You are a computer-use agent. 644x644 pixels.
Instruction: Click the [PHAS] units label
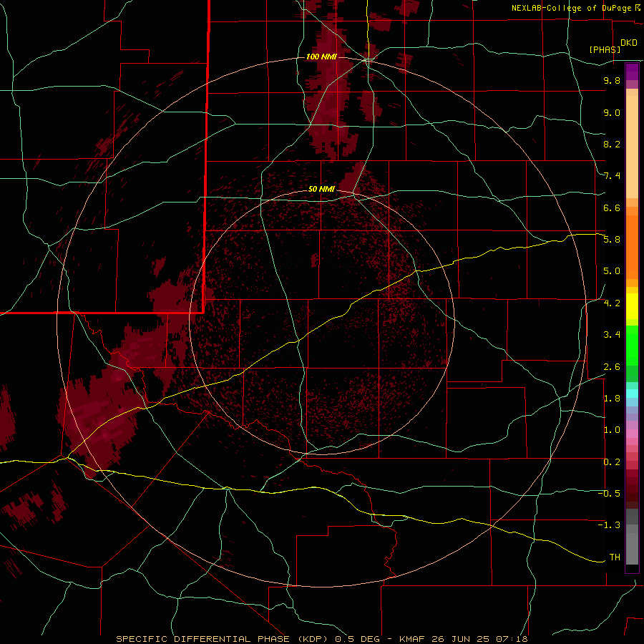point(605,50)
